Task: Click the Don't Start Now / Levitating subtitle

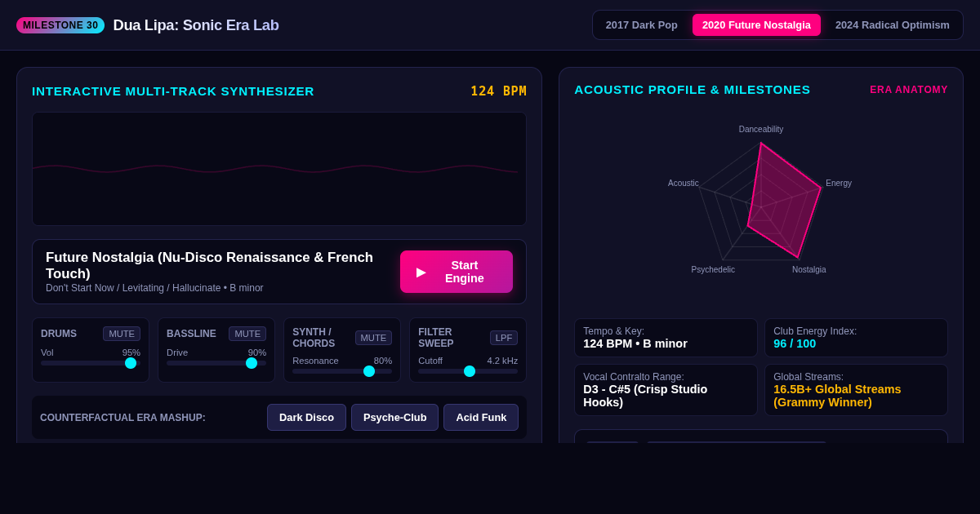Action: 154,288
